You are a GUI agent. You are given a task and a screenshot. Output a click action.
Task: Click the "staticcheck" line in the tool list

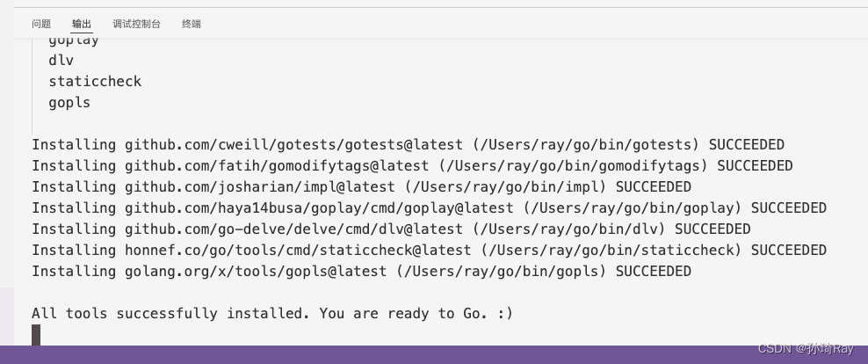point(95,82)
